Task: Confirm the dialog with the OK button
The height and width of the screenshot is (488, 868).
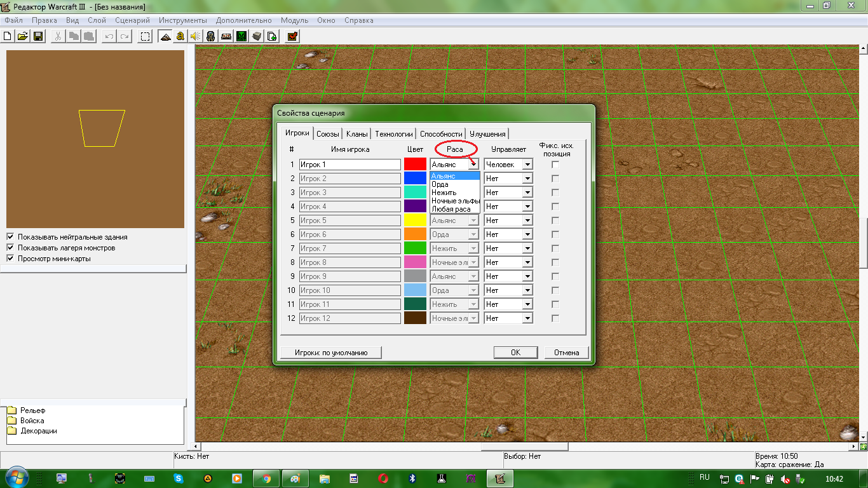Action: tap(516, 353)
